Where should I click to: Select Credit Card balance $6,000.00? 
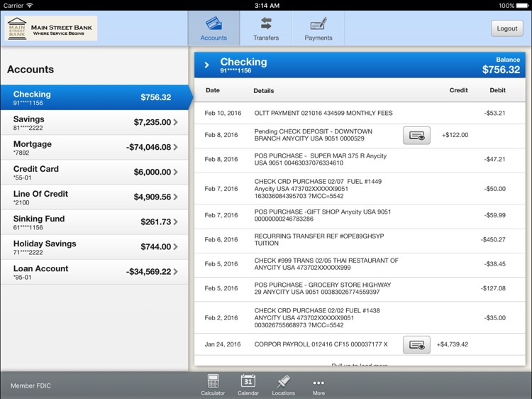[x=153, y=172]
